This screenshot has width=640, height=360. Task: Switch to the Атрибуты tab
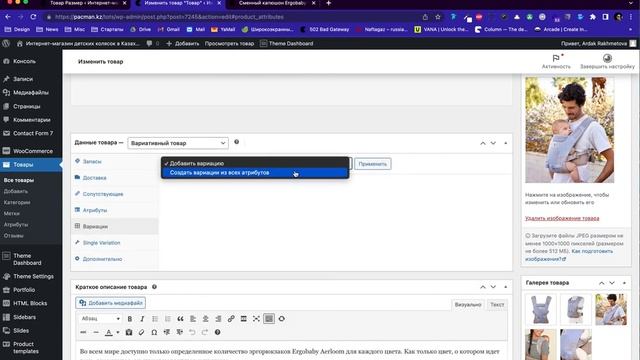coord(95,210)
